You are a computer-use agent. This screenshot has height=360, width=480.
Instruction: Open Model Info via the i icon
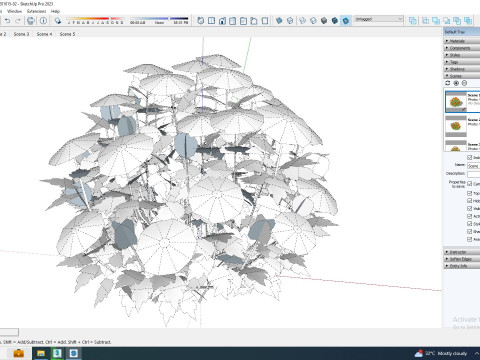(x=43, y=21)
